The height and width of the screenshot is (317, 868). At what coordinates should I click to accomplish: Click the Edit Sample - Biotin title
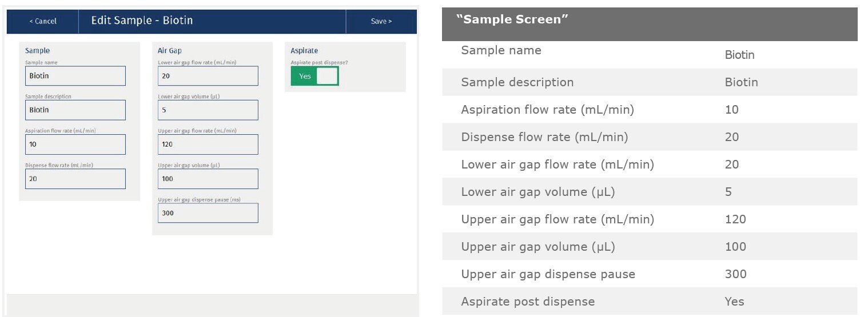coord(142,21)
